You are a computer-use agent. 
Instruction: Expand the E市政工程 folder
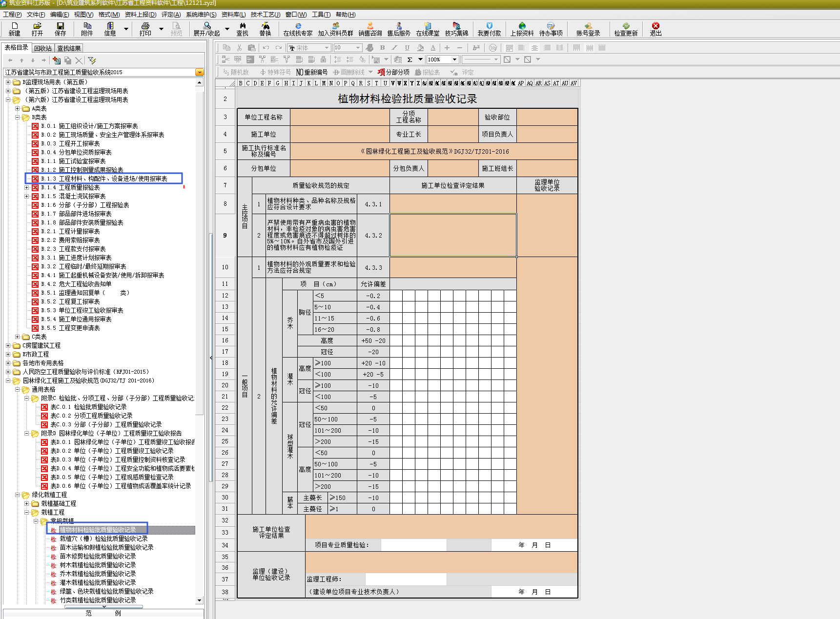click(8, 355)
